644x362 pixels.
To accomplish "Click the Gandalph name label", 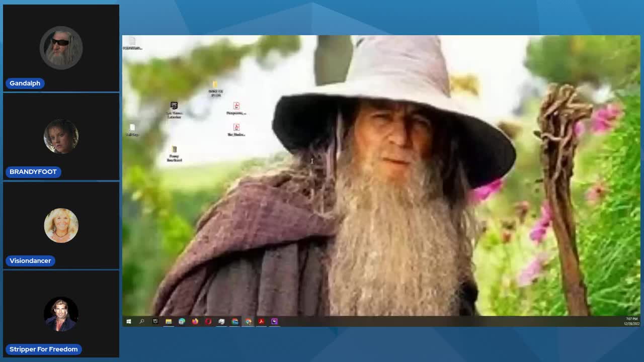I will pos(25,83).
